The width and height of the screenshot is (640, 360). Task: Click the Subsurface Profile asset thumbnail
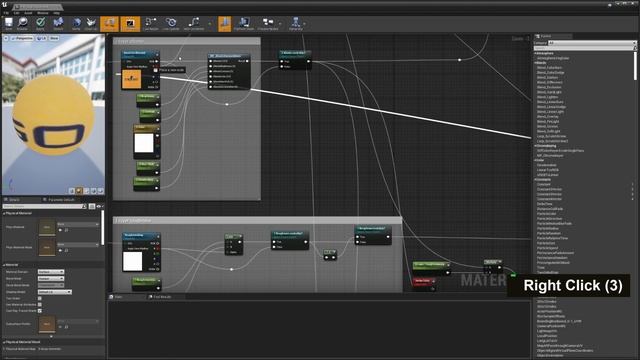47,324
